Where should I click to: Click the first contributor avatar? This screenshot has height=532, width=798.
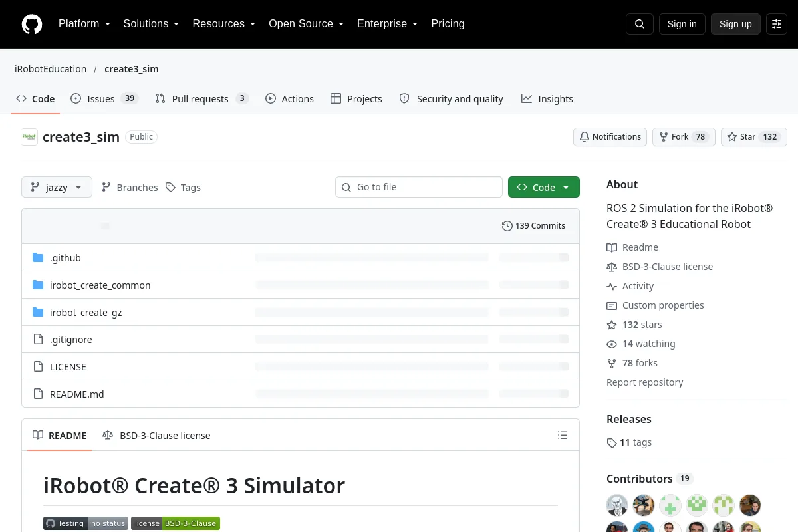coord(617,505)
